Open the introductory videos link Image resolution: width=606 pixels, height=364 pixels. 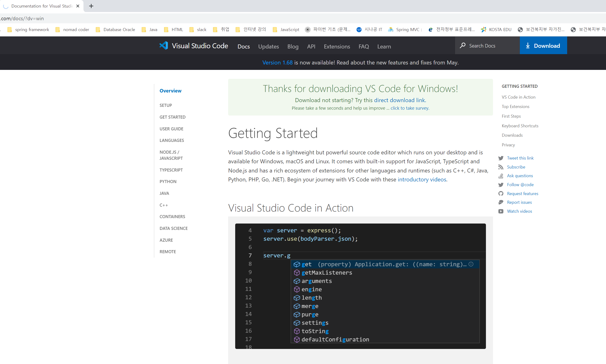click(422, 179)
